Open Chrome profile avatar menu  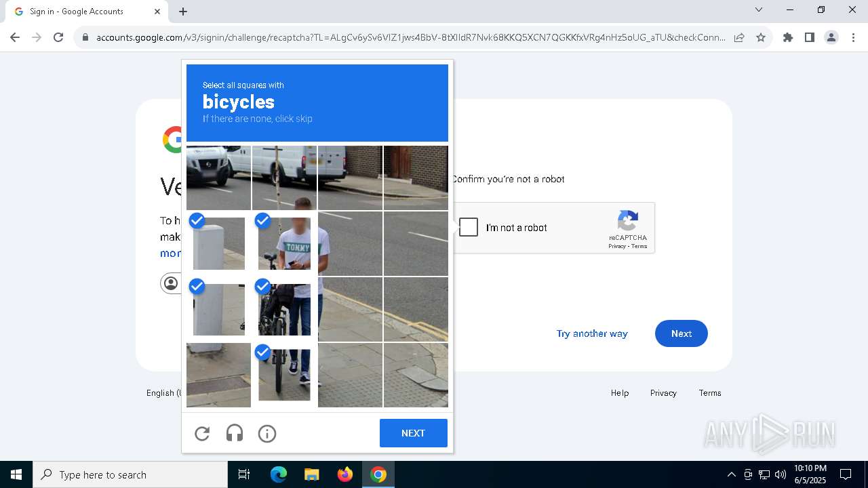tap(831, 37)
